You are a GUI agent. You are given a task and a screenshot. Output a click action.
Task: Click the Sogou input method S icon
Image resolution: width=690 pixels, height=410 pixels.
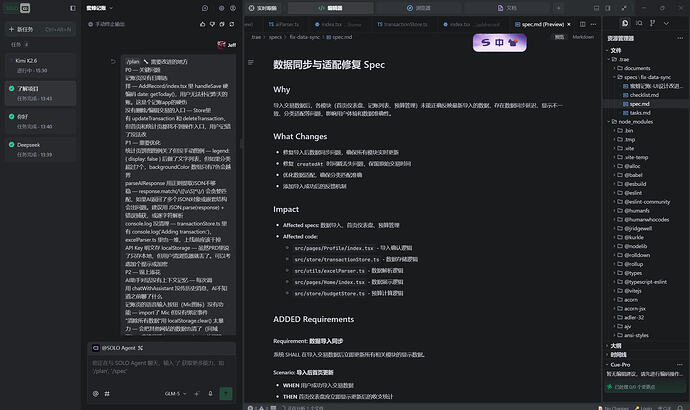[x=485, y=43]
